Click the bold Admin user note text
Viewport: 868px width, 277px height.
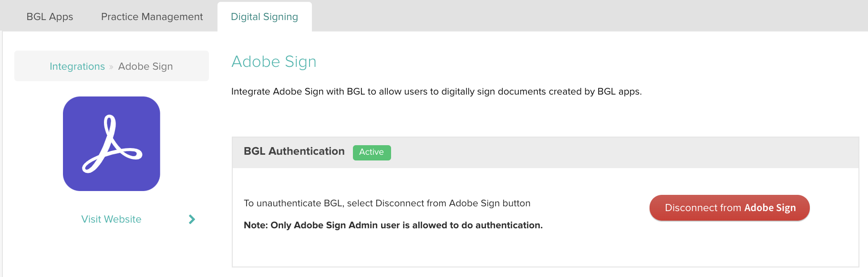393,225
